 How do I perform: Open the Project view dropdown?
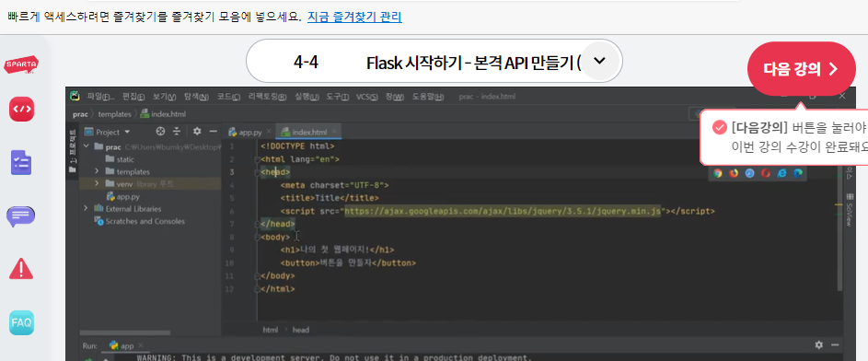(127, 132)
